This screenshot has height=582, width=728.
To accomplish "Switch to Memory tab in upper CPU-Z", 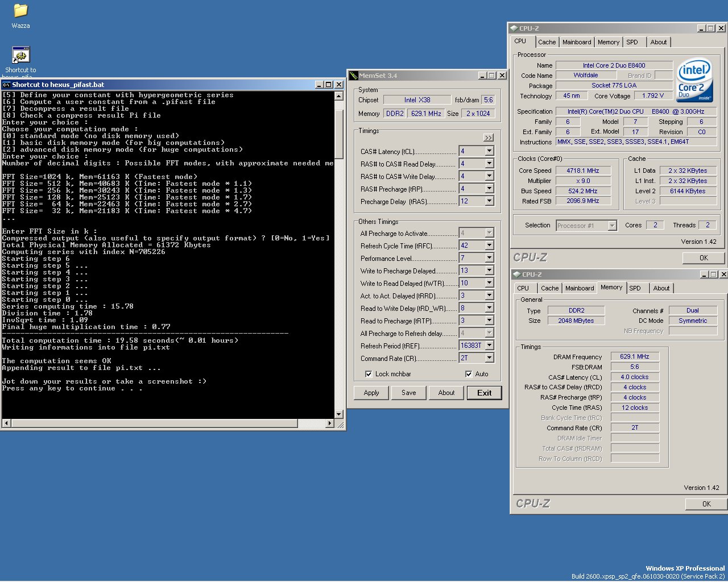I will (609, 42).
